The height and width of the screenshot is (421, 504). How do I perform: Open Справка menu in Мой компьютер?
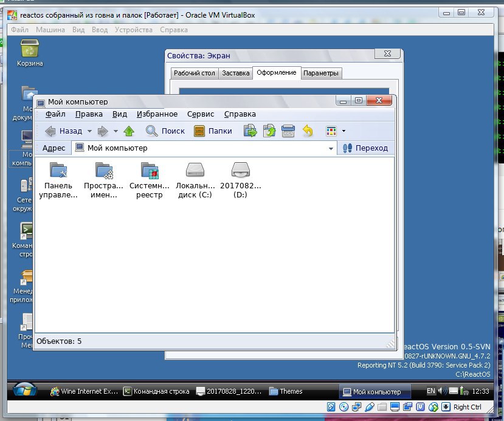click(240, 114)
